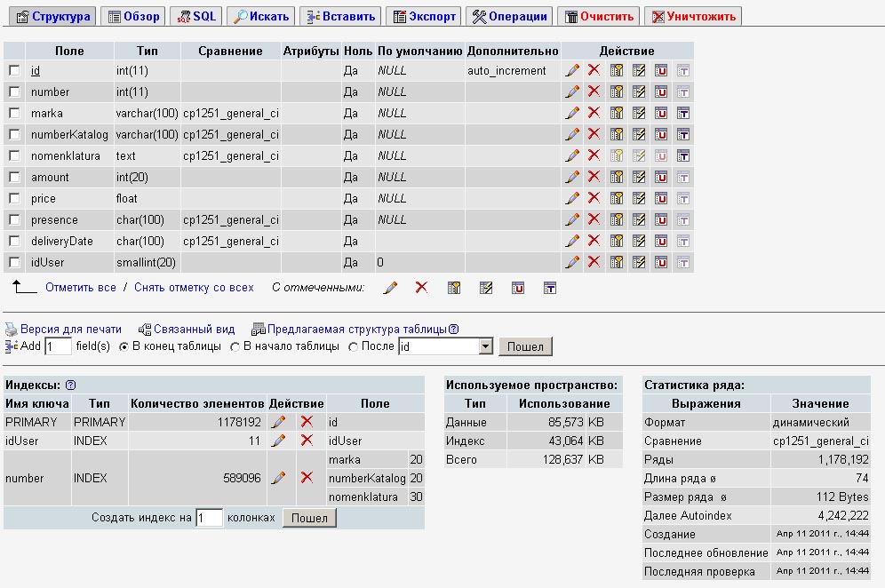Expand the 'После' field dropdown showing id
Viewport: 885px width, 588px height.
(485, 346)
